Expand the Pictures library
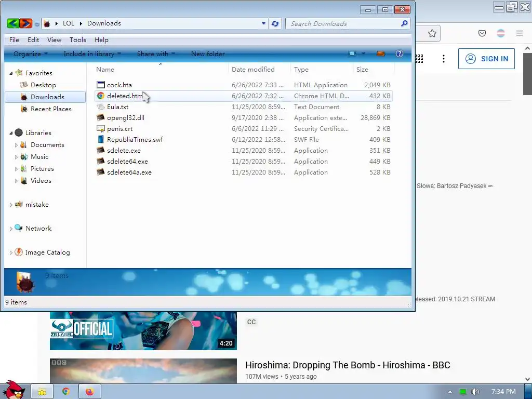 [x=16, y=169]
